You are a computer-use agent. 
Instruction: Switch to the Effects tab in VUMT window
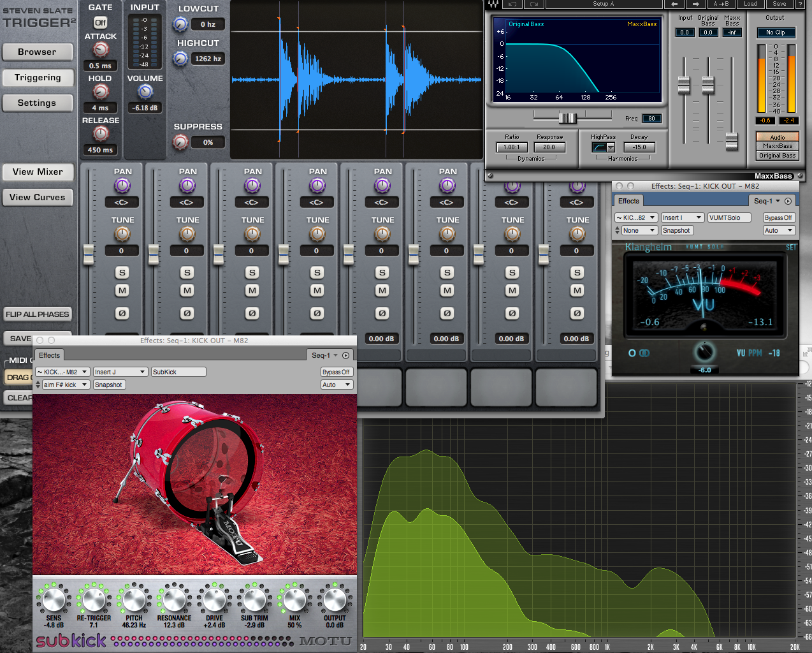(628, 201)
